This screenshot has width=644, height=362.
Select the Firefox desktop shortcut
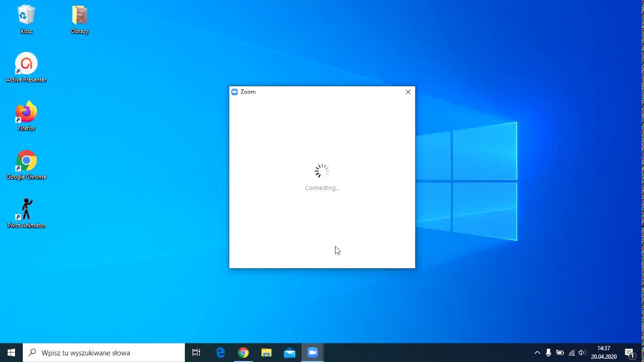tap(26, 116)
